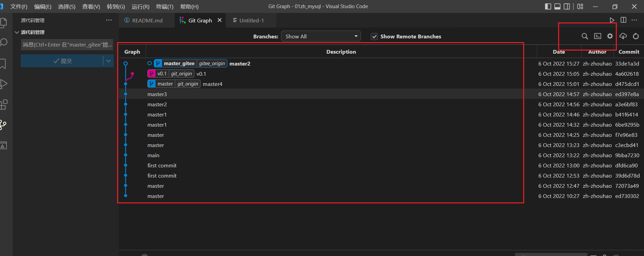Close the Git Graph tab
The width and height of the screenshot is (644, 256).
point(220,20)
